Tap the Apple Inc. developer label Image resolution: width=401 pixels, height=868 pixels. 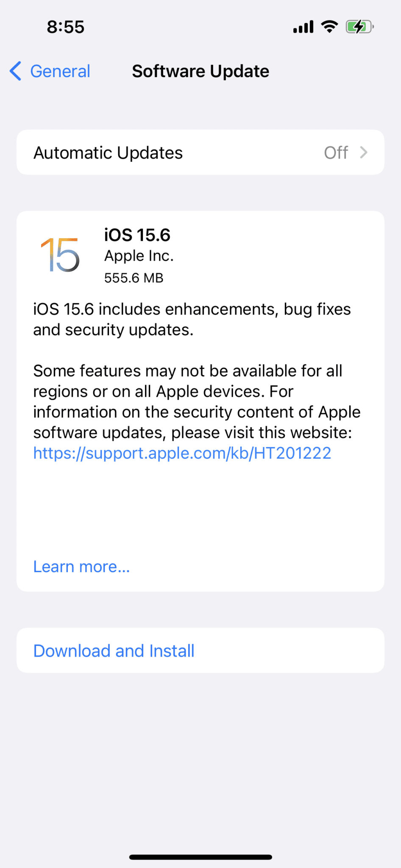(139, 256)
